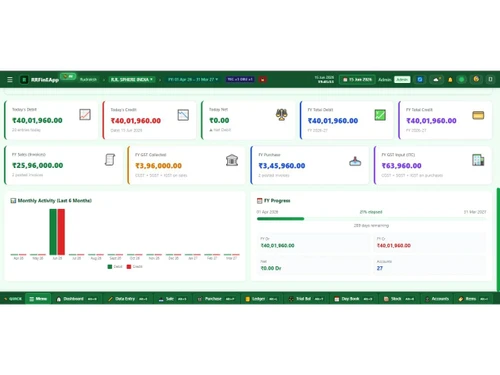Toggle the Credit legend entry
The image size is (500, 375).
(x=135, y=267)
